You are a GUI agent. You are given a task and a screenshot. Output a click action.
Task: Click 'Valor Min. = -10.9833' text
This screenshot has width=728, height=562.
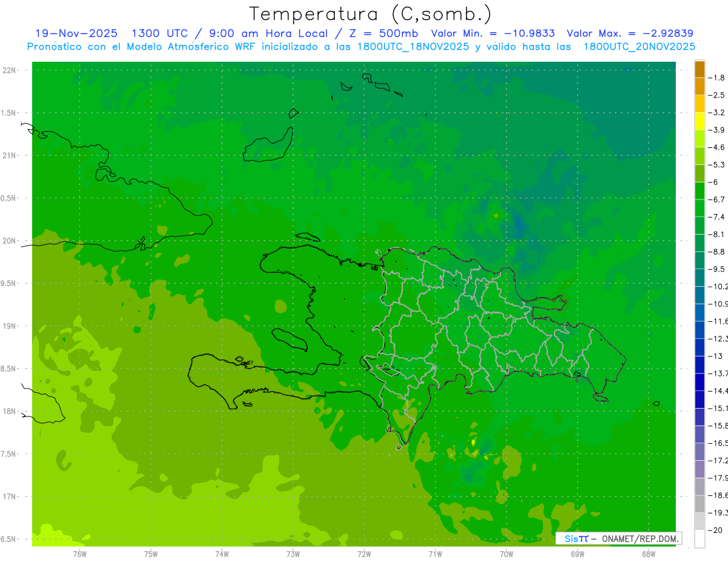[493, 33]
